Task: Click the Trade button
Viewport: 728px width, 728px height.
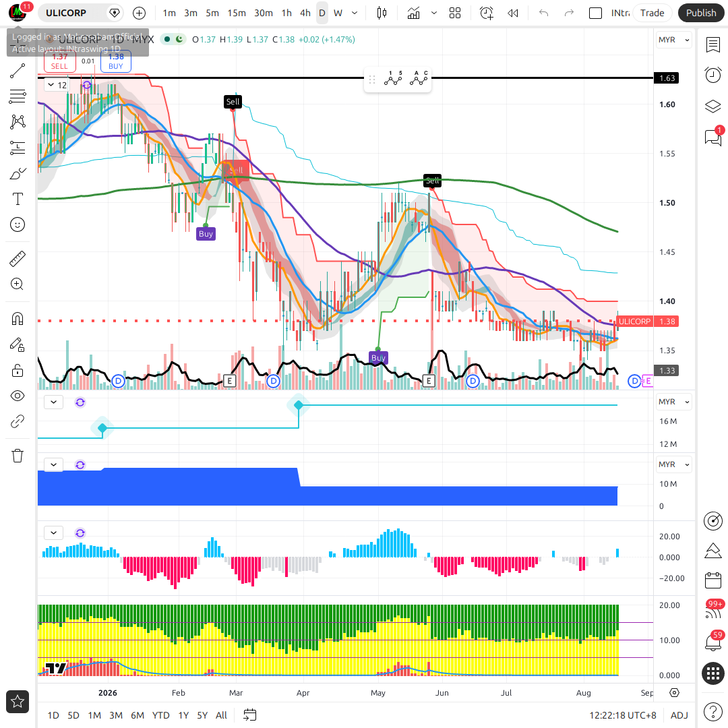Action: click(x=652, y=13)
